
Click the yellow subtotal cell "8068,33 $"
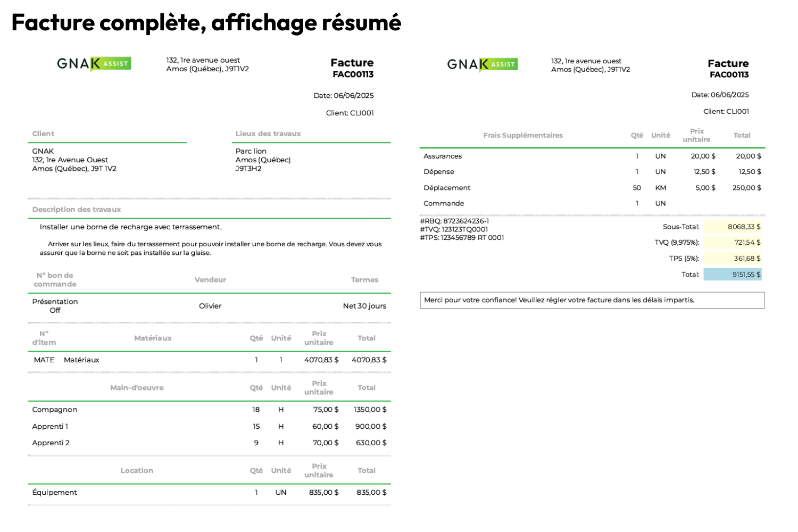click(733, 227)
